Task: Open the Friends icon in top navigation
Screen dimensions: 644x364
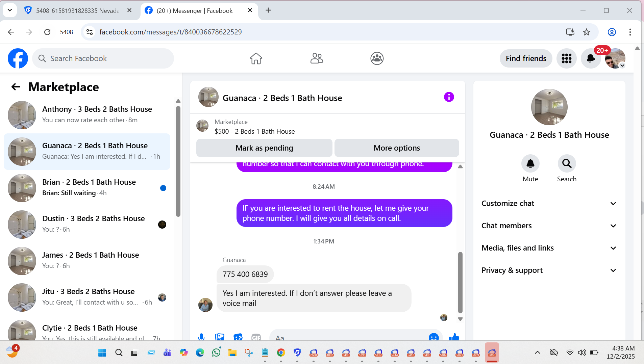Action: 317,58
